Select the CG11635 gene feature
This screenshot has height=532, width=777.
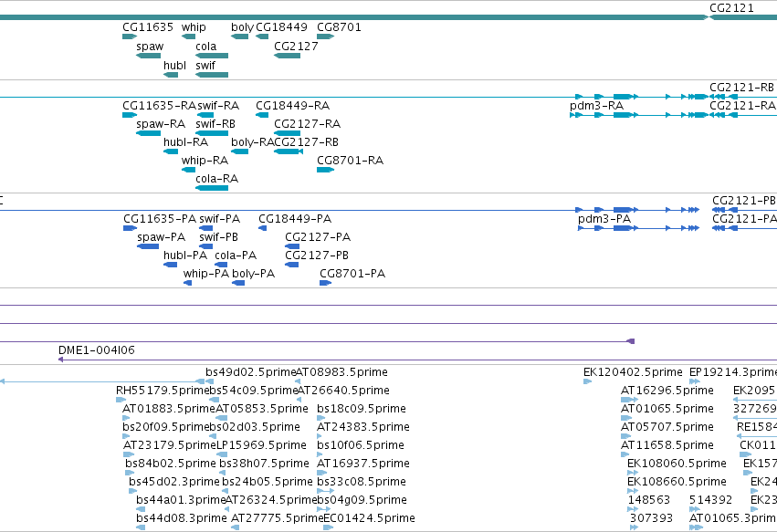[130, 37]
